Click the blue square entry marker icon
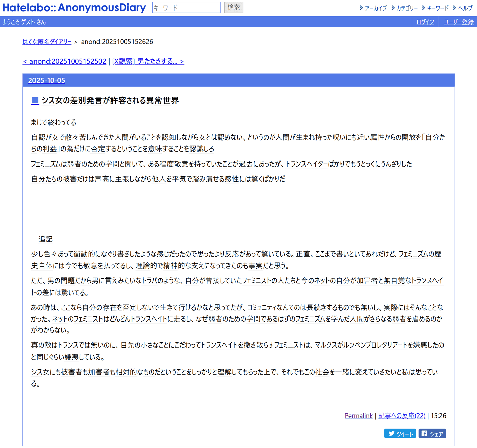Screen dimensions: 477x448 pos(35,101)
